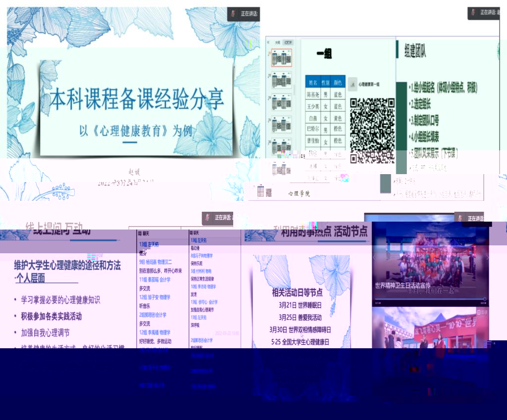Open chat sender 11组 秦蕊瑶 会计学
The height and width of the screenshot is (420, 507).
point(154,280)
